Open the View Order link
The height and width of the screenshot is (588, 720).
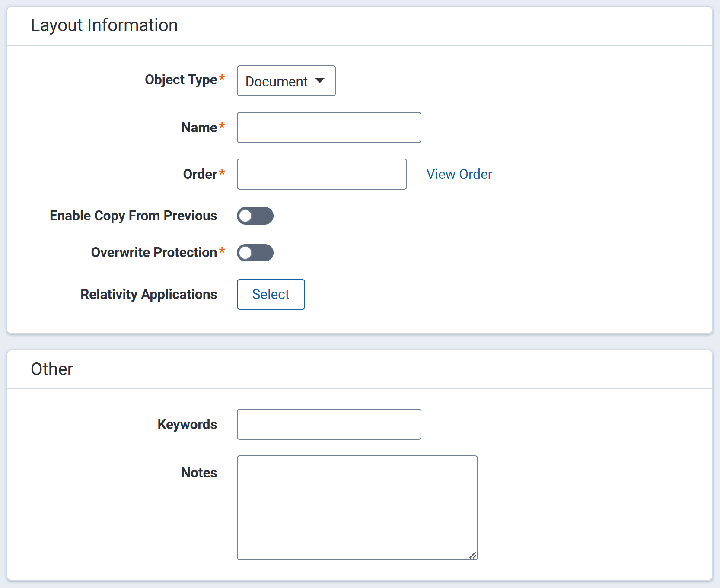pos(459,174)
